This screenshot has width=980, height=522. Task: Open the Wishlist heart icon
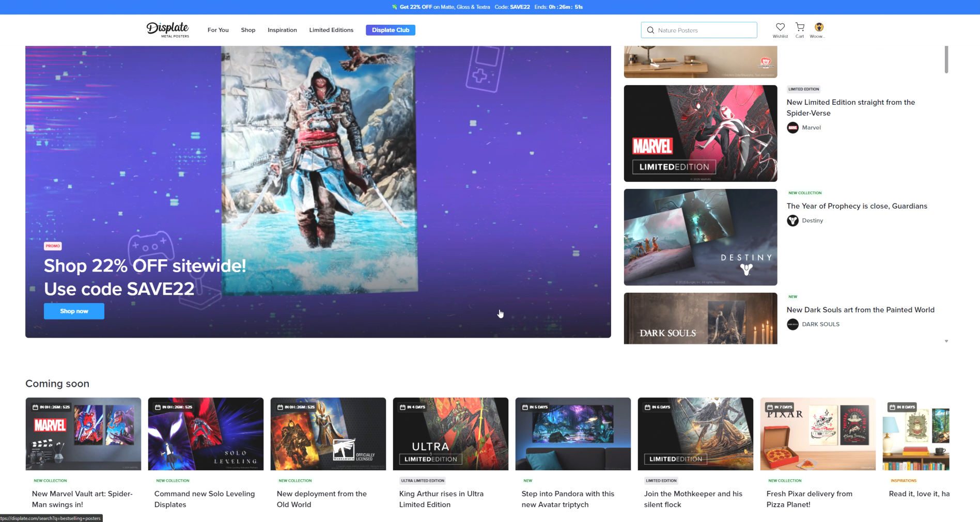point(780,27)
